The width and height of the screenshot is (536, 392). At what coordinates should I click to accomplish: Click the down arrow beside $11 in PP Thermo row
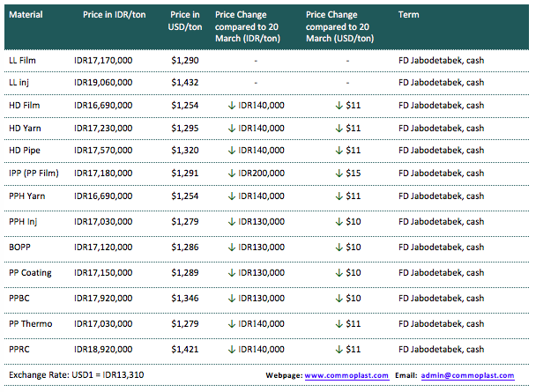[339, 326]
